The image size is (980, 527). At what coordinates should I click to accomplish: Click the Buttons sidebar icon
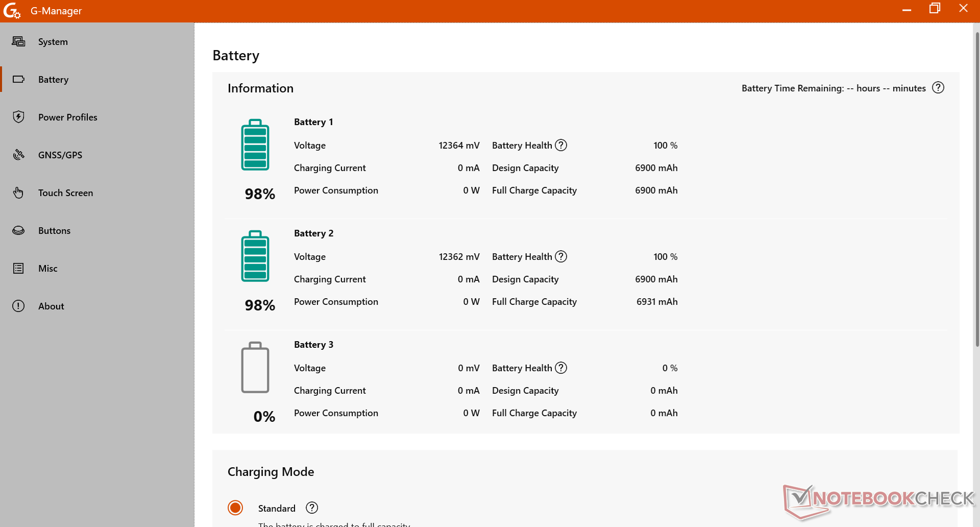click(x=18, y=230)
